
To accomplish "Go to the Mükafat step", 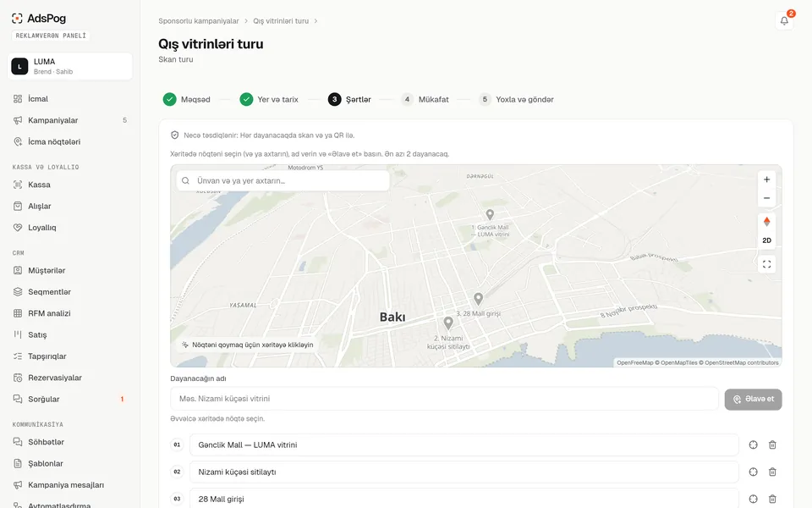I will [425, 100].
